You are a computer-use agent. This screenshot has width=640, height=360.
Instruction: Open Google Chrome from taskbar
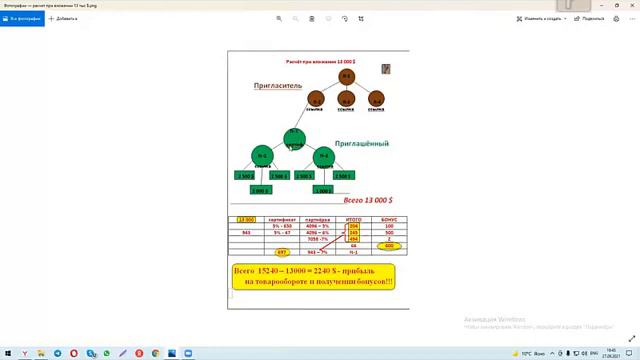156,353
